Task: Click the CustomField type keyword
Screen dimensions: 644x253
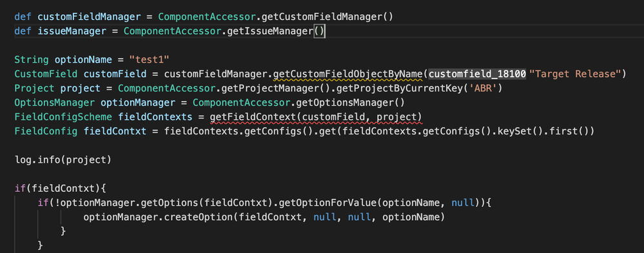Action: tap(46, 74)
